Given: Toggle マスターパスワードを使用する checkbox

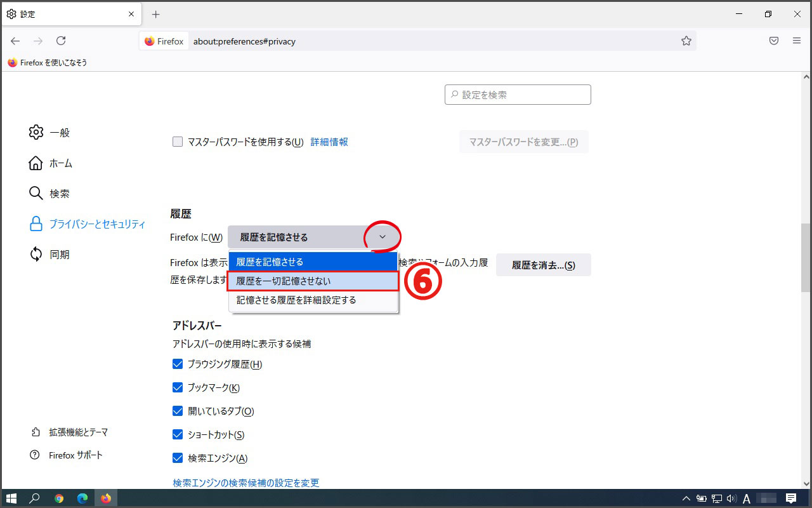Looking at the screenshot, I should point(178,142).
